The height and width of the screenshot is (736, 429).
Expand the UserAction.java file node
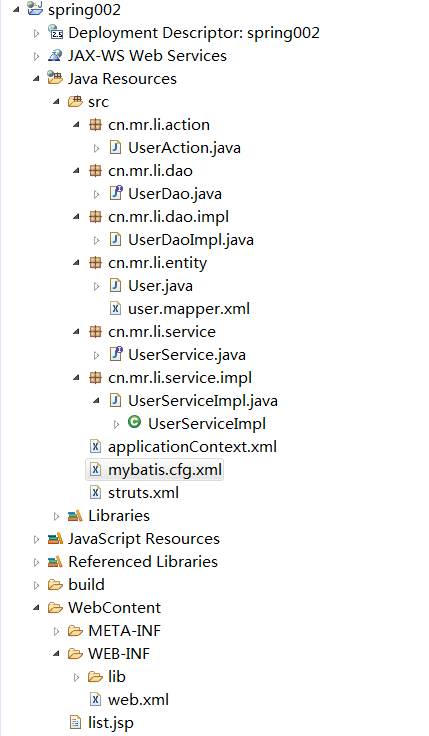(96, 148)
